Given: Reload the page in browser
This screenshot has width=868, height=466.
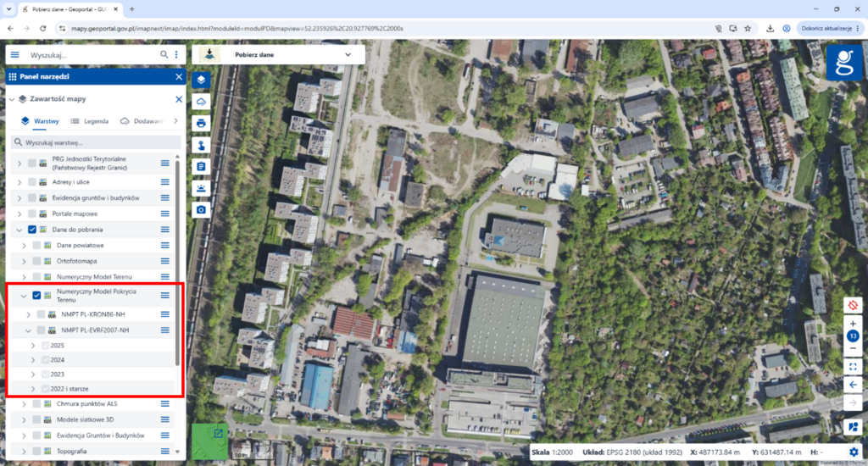Looking at the screenshot, I should tap(42, 28).
